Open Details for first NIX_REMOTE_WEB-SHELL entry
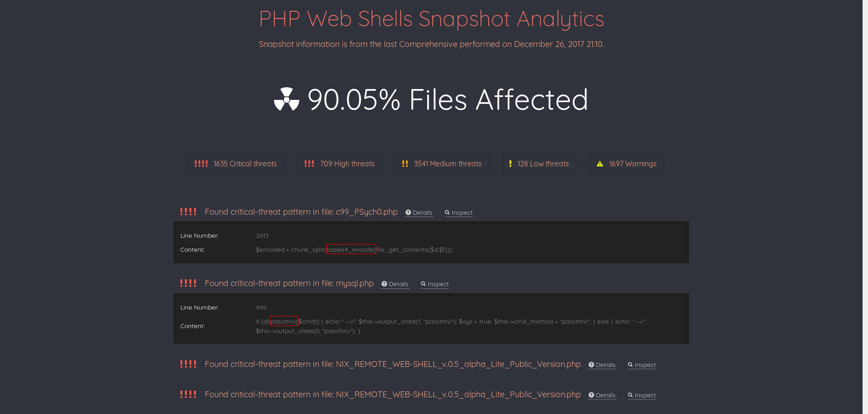This screenshot has width=868, height=414. [602, 365]
